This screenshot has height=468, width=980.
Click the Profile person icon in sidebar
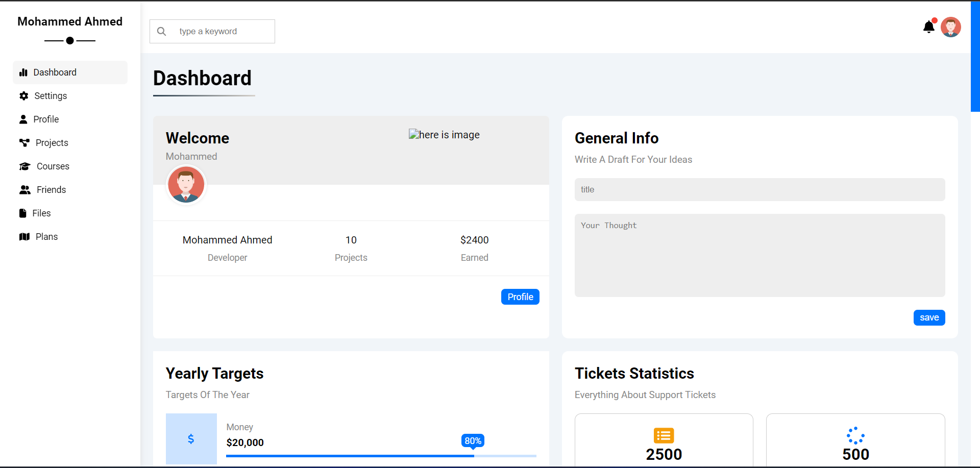(23, 119)
